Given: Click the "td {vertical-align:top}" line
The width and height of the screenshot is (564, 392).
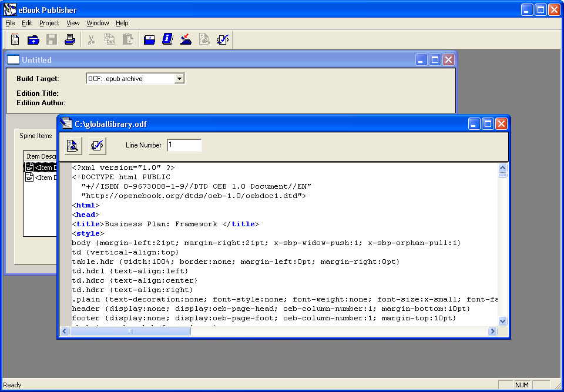Looking at the screenshot, I should click(x=125, y=252).
